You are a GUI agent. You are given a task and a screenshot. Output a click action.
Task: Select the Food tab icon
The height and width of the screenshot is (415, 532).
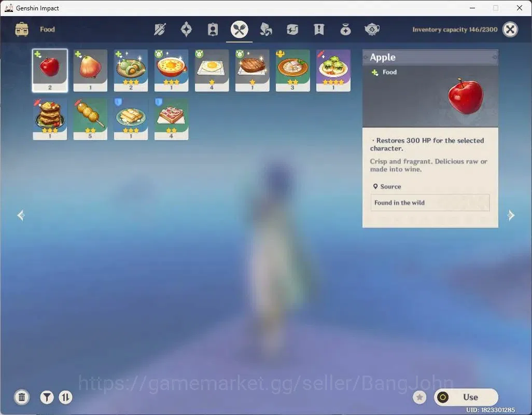click(239, 30)
